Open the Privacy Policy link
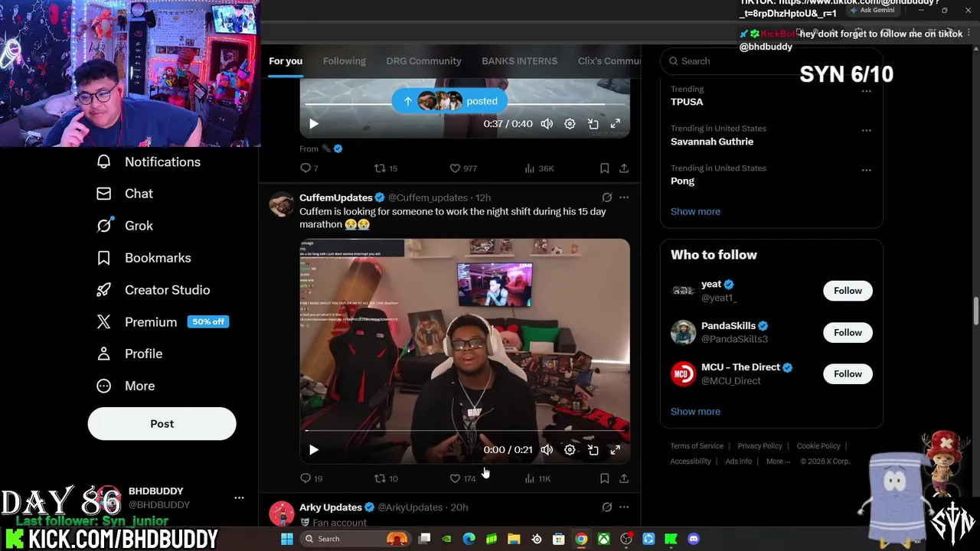Viewport: 980px width, 551px height. 759,445
